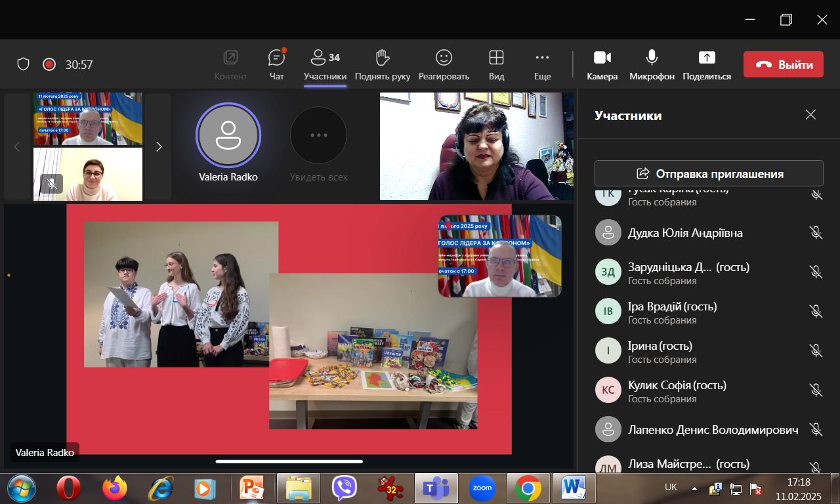This screenshot has width=840, height=504.
Task: Click the shield security icon
Action: click(x=24, y=64)
